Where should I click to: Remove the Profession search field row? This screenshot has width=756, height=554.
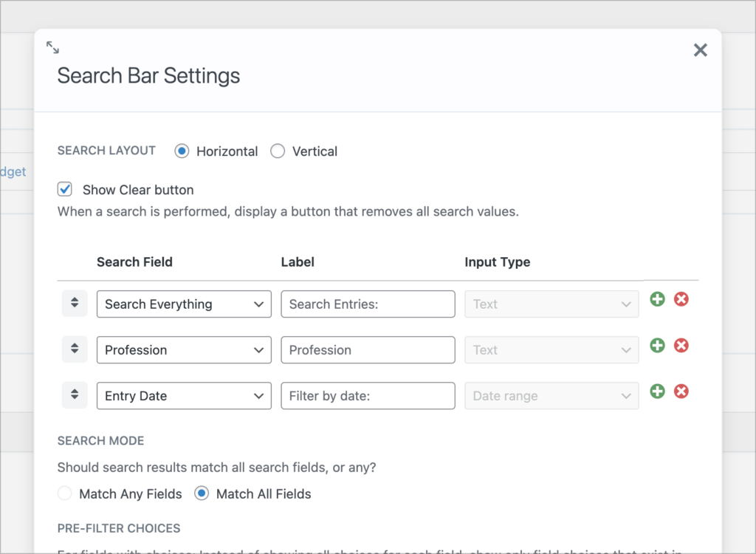click(681, 346)
